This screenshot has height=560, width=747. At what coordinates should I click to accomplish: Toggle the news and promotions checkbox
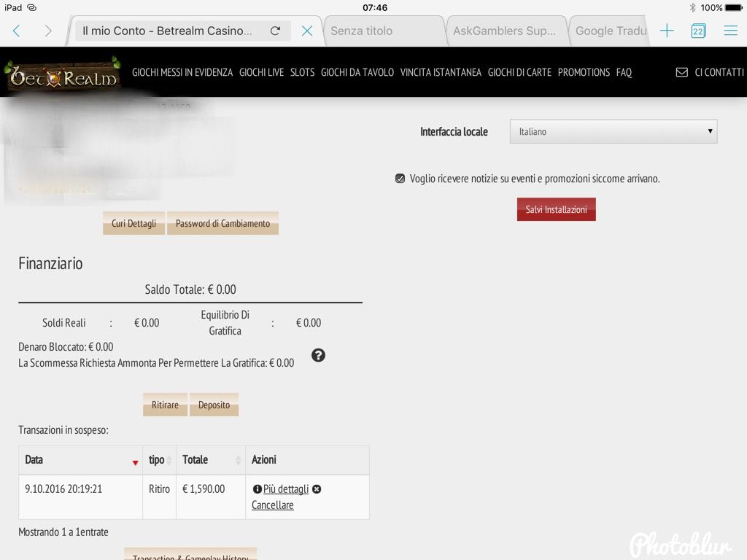(x=400, y=179)
